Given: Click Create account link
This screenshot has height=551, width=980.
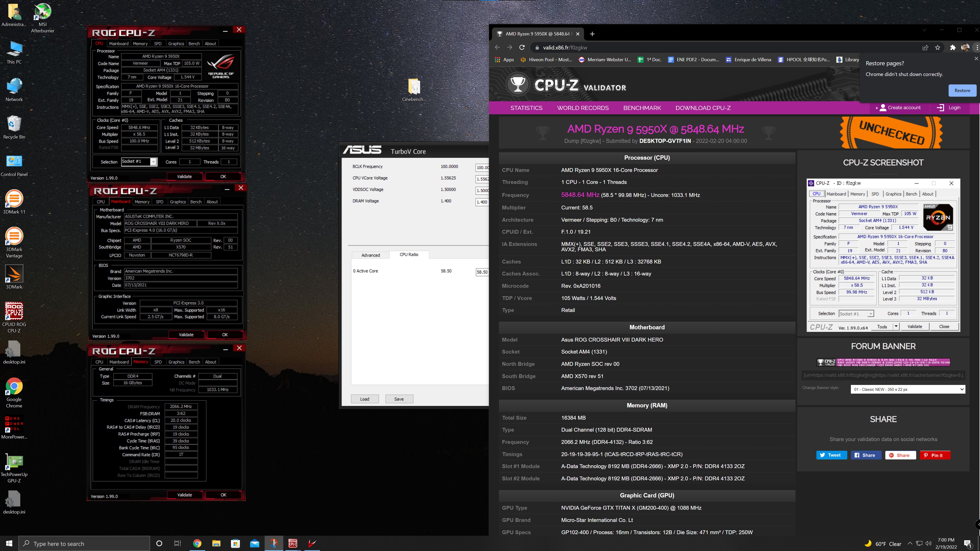Looking at the screenshot, I should pyautogui.click(x=898, y=108).
